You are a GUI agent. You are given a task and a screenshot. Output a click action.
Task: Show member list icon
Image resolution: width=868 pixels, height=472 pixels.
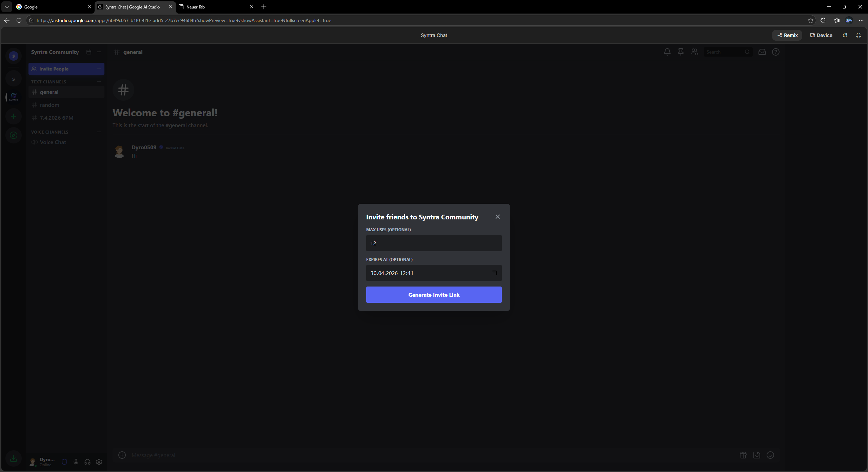click(694, 52)
